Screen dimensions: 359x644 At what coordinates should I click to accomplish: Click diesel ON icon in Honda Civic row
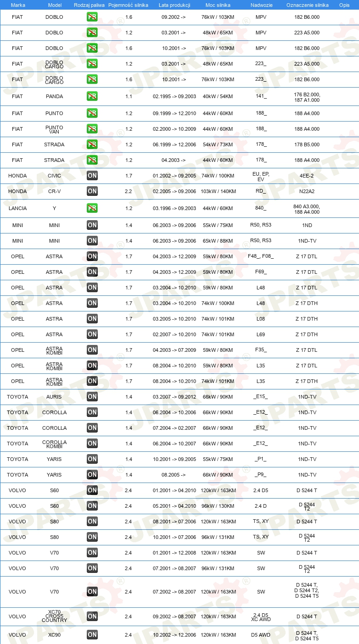click(92, 176)
